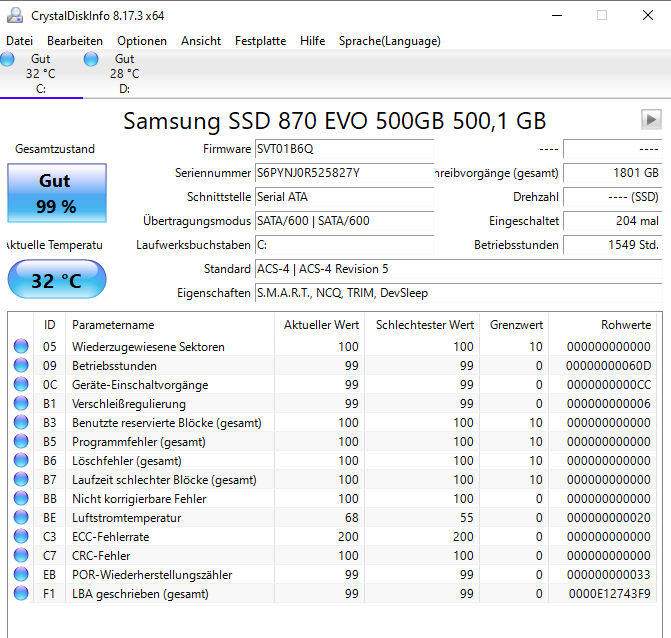
Task: Click current value 68 of Luftstromtemperatur
Action: click(x=352, y=518)
